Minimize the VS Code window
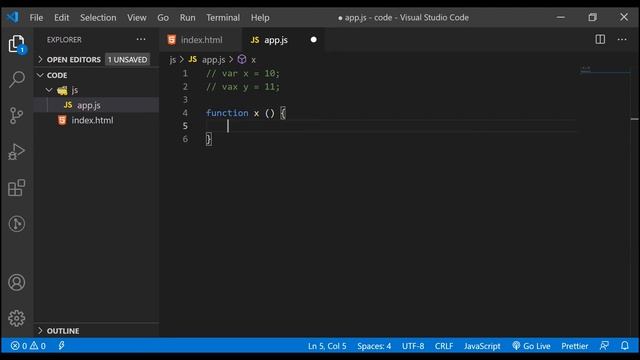640x360 pixels. [560, 17]
